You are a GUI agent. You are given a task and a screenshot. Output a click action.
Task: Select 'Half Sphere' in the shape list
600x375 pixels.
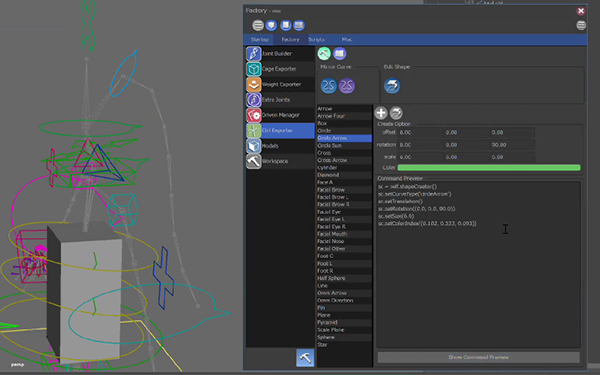click(x=344, y=278)
